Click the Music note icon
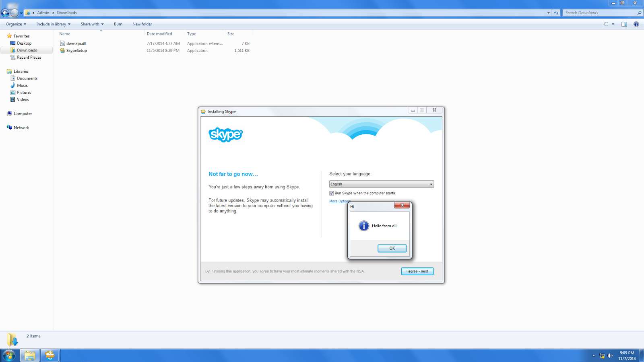Image resolution: width=644 pixels, height=362 pixels. coord(12,85)
